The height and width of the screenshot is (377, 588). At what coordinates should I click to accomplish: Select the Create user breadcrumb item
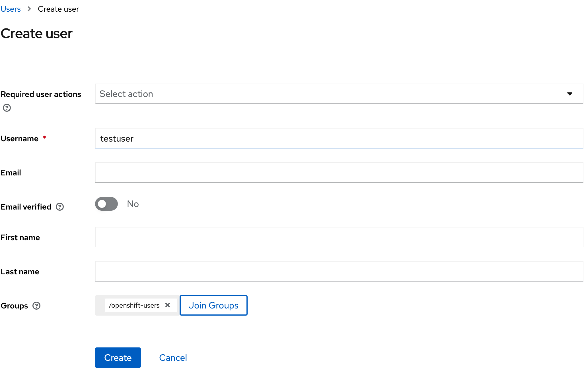[58, 9]
